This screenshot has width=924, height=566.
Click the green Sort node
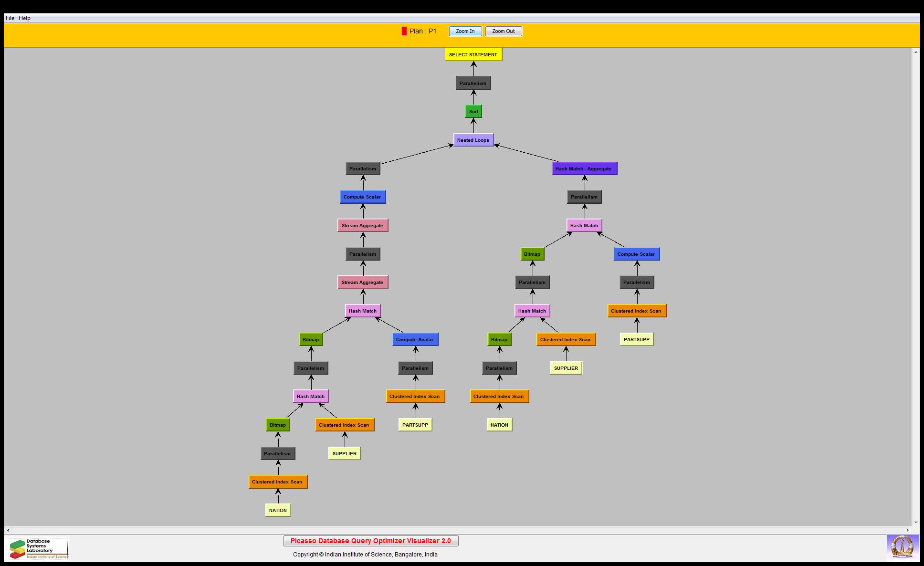[x=473, y=112]
